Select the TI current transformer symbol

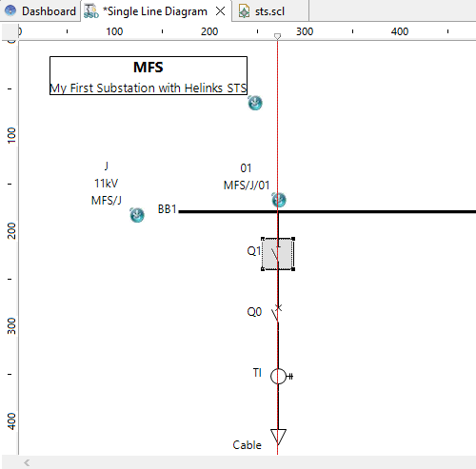(281, 377)
